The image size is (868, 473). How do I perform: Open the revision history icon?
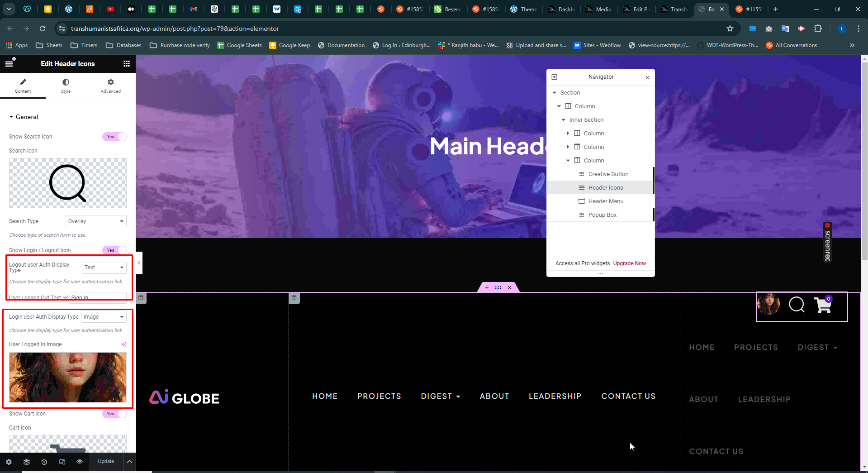point(44,462)
